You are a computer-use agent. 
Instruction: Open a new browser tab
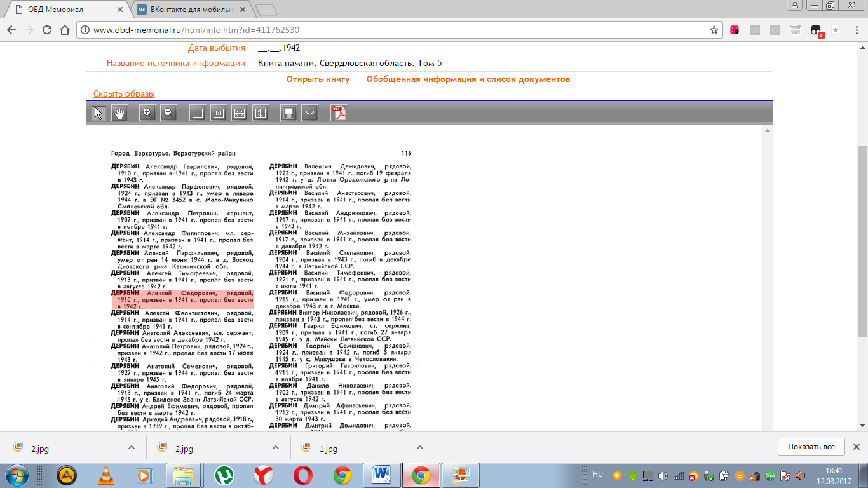[266, 10]
